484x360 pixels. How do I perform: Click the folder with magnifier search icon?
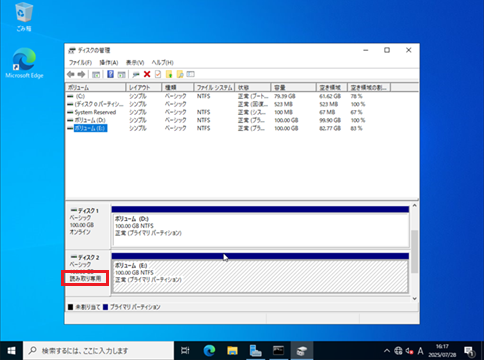click(x=180, y=74)
